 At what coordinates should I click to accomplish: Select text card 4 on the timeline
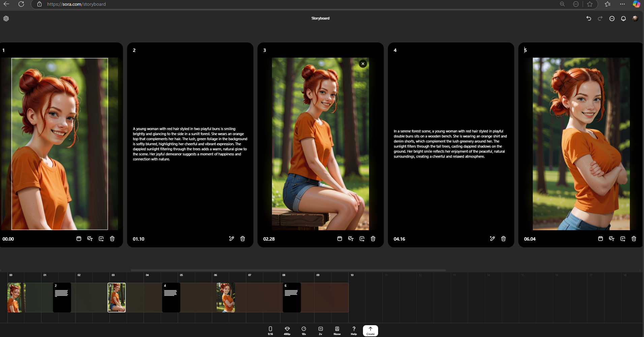pos(171,298)
